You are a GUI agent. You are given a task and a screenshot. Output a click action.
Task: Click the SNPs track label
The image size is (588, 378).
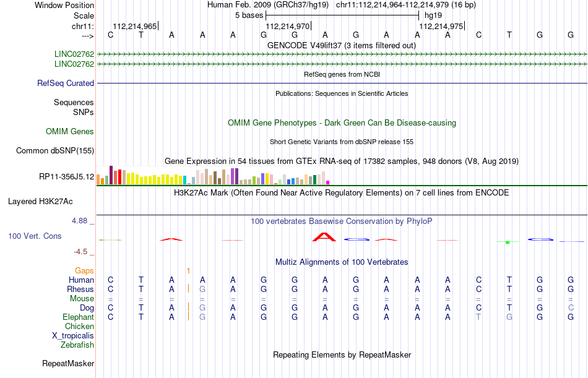84,112
